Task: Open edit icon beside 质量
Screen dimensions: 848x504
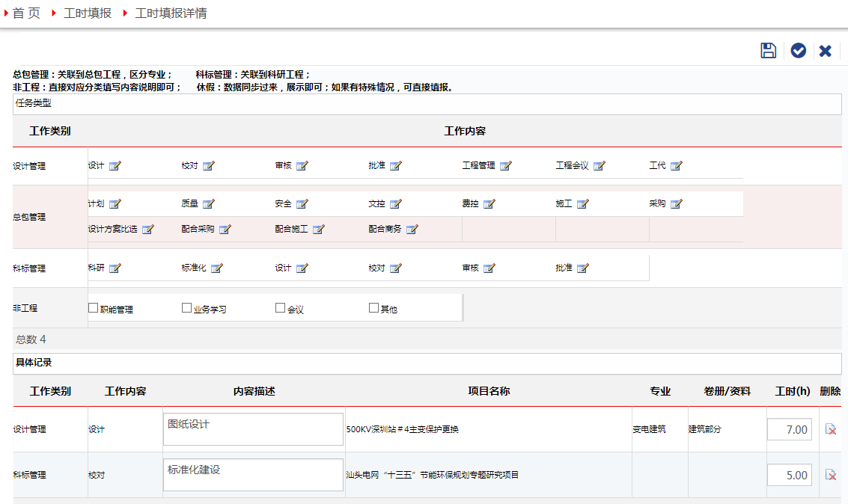Action: click(209, 204)
